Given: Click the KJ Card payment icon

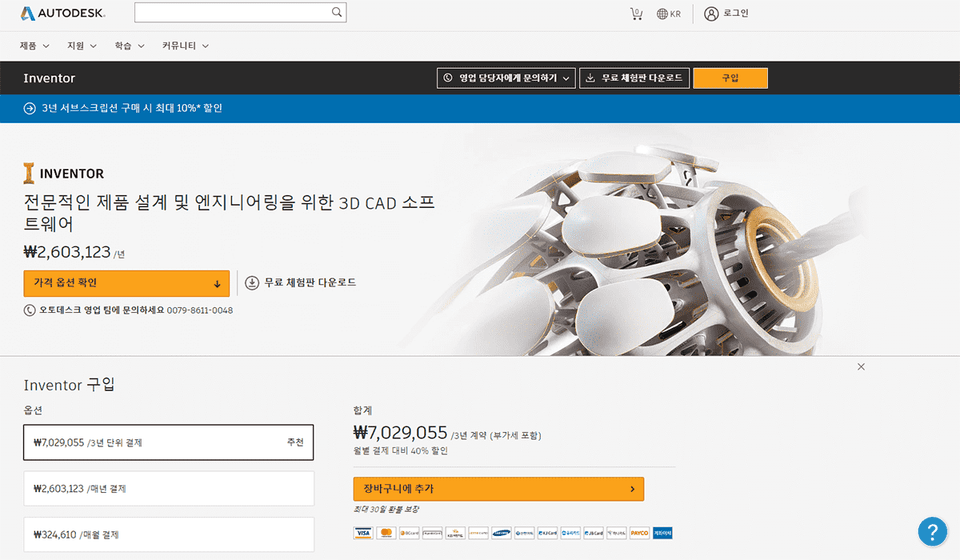Looking at the screenshot, I should point(547,533).
